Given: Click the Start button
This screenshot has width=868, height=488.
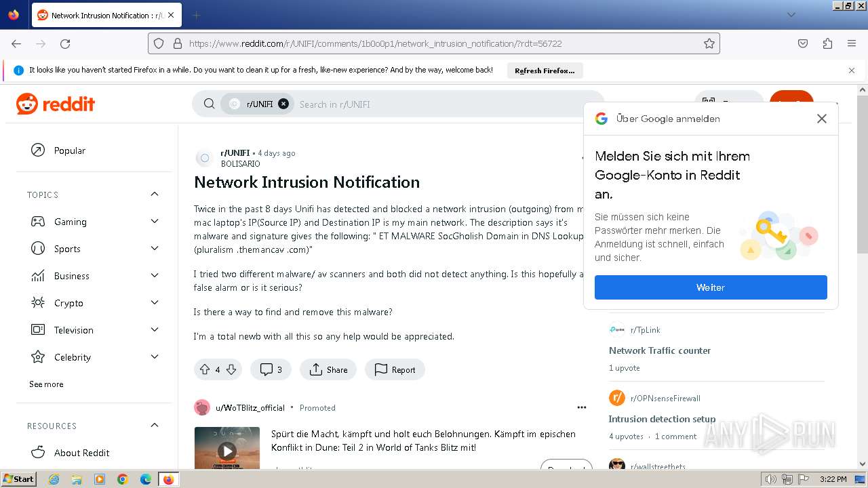Looking at the screenshot, I should [19, 479].
